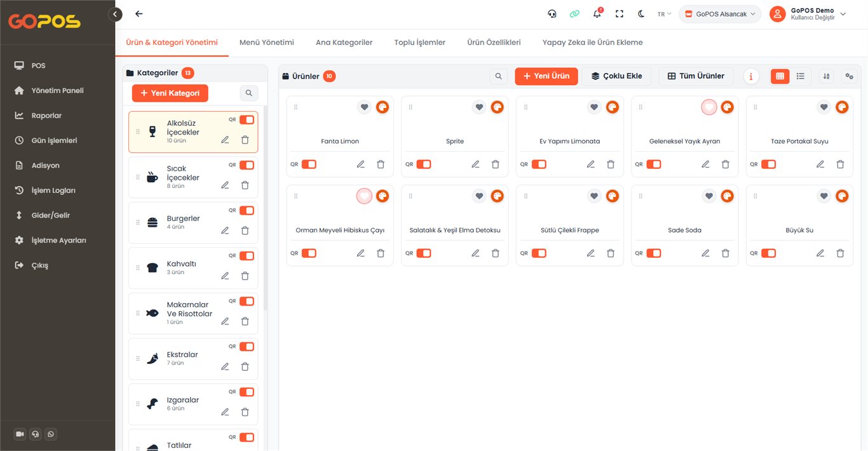The height and width of the screenshot is (451, 868).
Task: Edit the Fanta Limon product
Action: click(361, 164)
